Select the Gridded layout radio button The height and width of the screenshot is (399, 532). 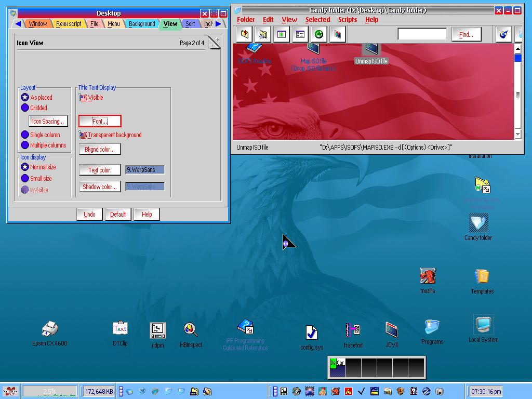(25, 108)
